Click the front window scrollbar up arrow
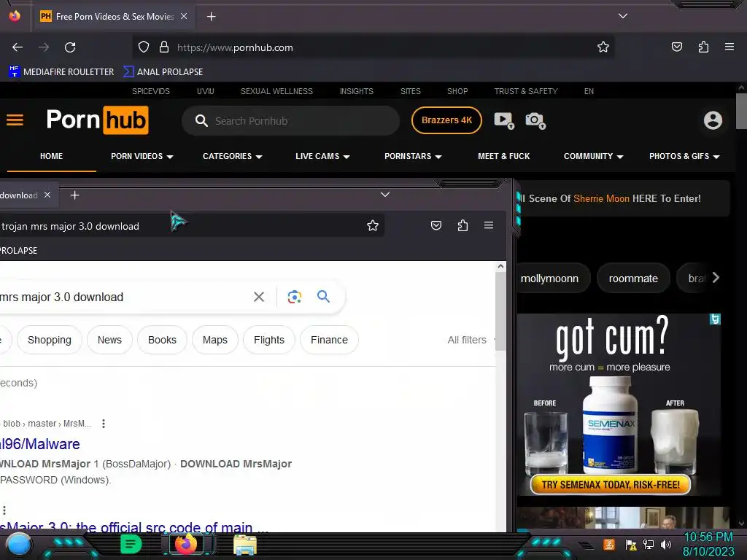This screenshot has width=747, height=560. click(x=500, y=266)
